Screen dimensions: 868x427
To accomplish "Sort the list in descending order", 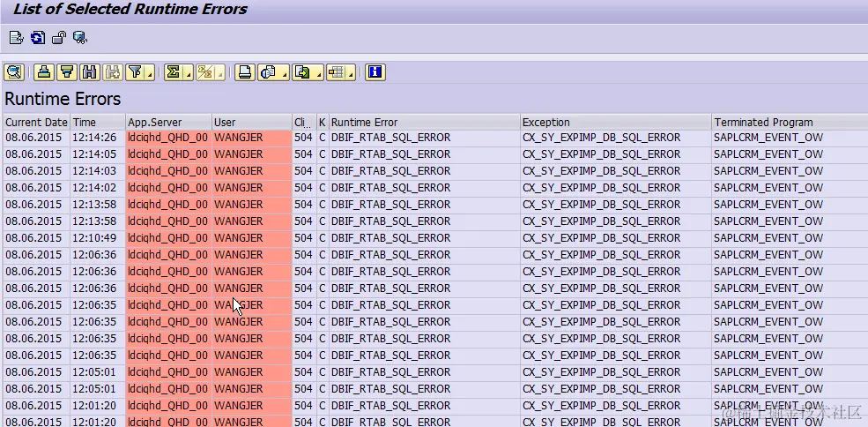I will pos(67,72).
